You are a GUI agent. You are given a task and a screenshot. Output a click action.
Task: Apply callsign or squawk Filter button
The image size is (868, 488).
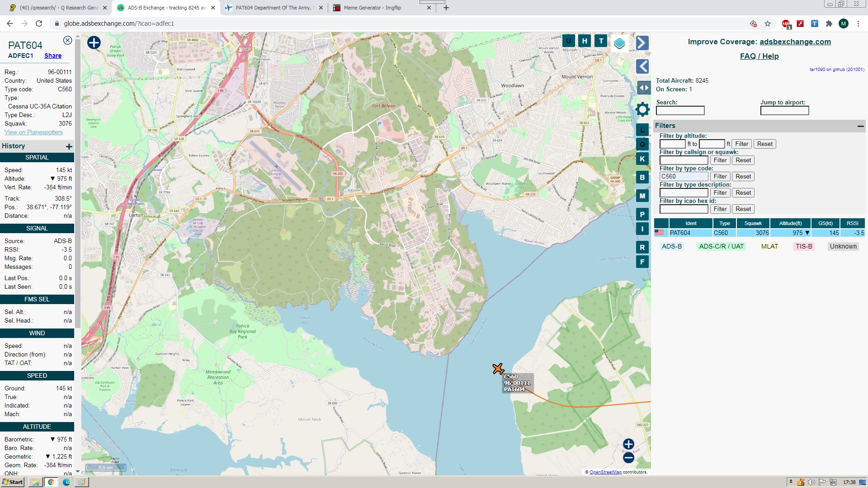tap(720, 160)
